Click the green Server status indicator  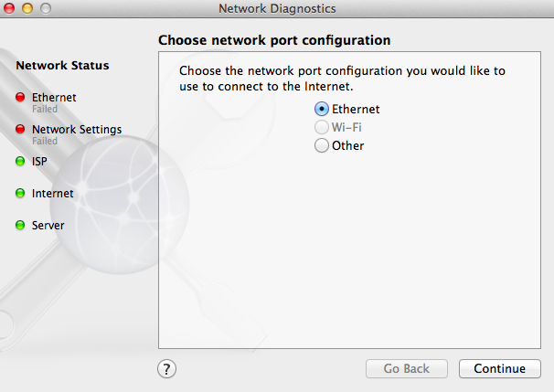coord(20,226)
